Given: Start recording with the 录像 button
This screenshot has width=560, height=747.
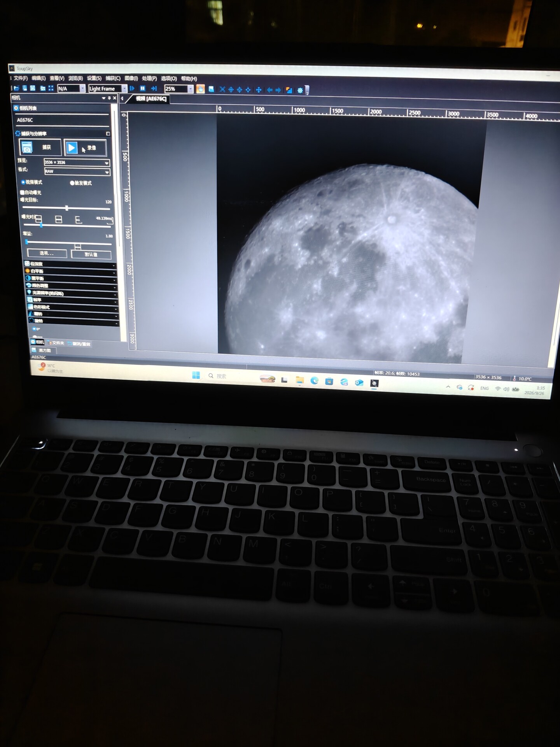Looking at the screenshot, I should pos(85,148).
